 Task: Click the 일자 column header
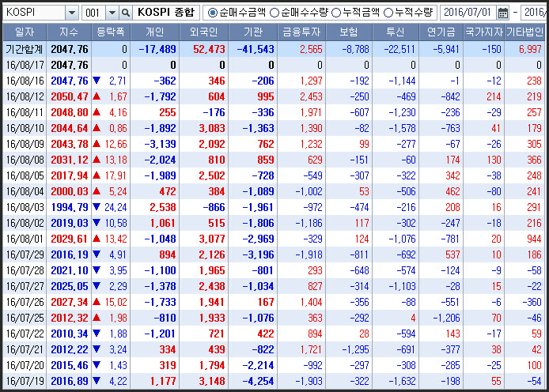pos(25,32)
